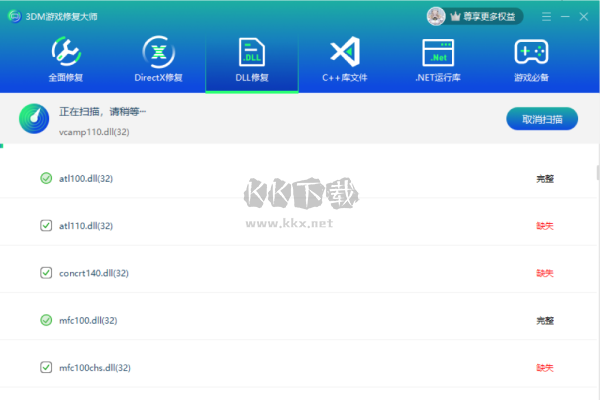
Task: Click 缺失 status for mfc100chs.dll(32)
Action: click(545, 368)
